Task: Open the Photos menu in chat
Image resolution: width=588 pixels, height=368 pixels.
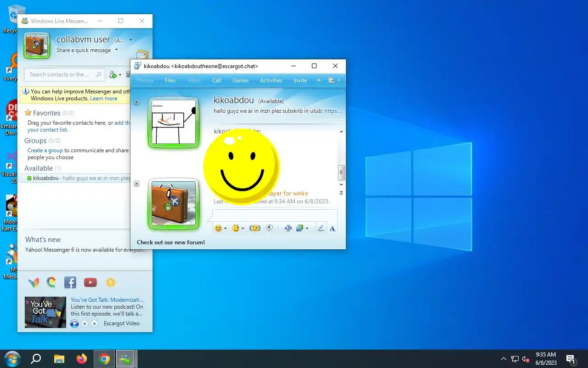Action: coord(145,80)
